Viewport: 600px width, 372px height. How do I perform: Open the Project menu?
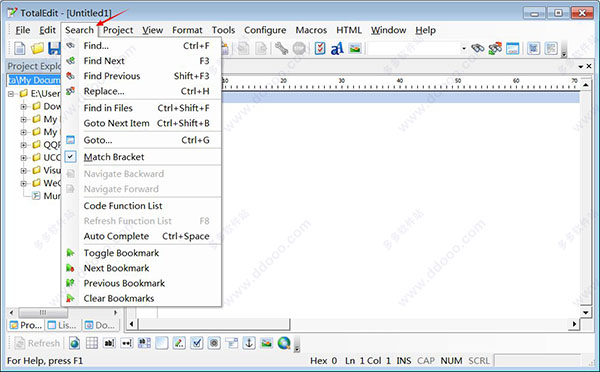[x=118, y=30]
